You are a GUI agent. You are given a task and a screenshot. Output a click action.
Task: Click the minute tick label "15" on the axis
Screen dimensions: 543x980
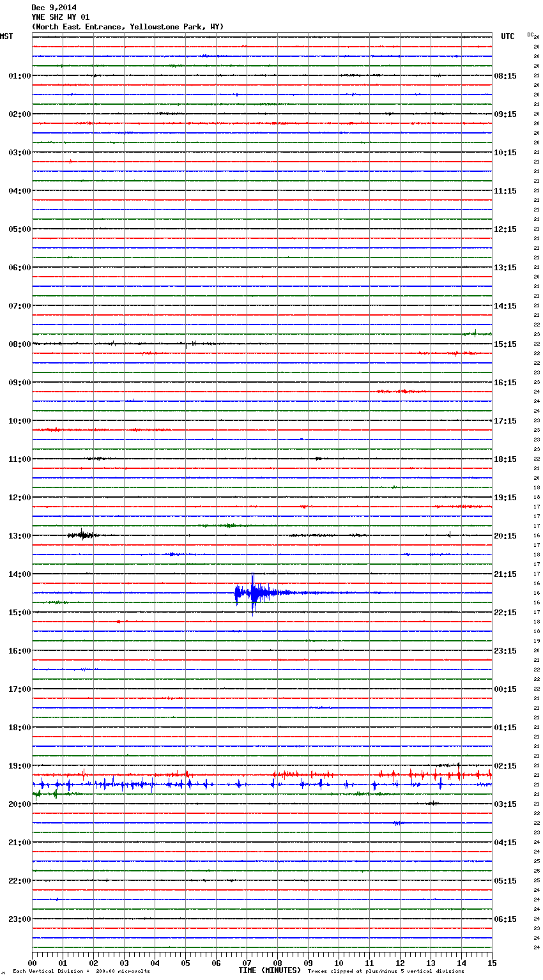coord(491,963)
